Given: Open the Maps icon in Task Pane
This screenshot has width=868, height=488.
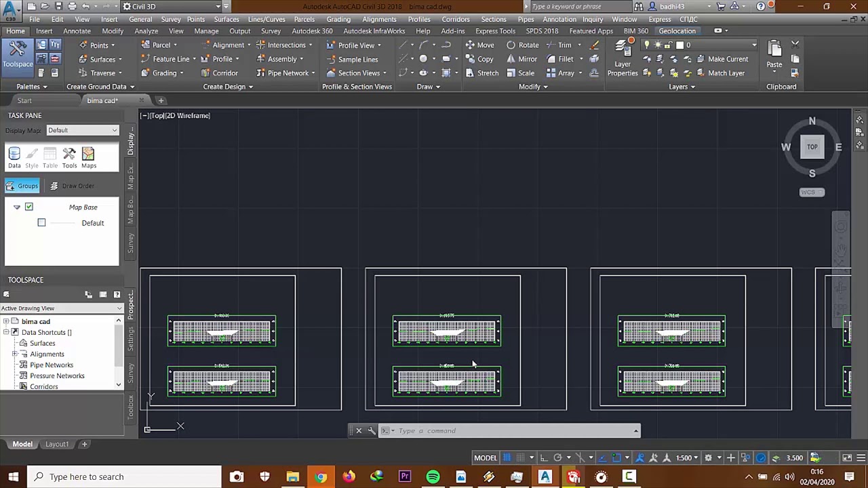Looking at the screenshot, I should pyautogui.click(x=88, y=158).
